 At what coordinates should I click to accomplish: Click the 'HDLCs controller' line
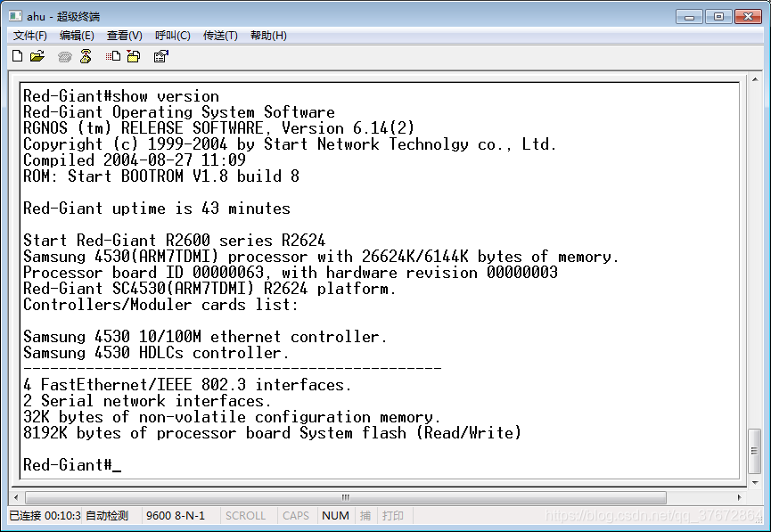(x=156, y=353)
